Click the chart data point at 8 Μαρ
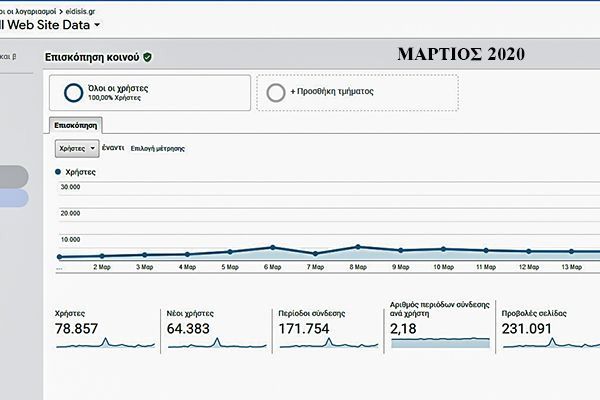This screenshot has height=400, width=600. click(357, 246)
